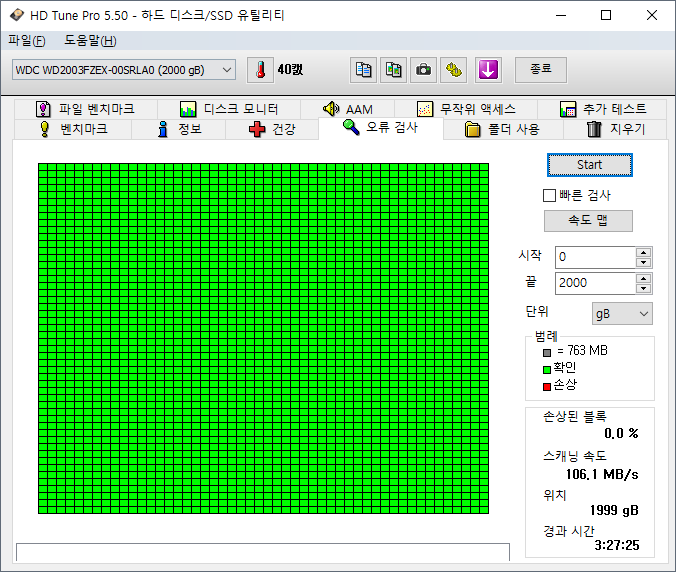
Task: Increase the Start (시작) value with up arrow
Action: [644, 253]
